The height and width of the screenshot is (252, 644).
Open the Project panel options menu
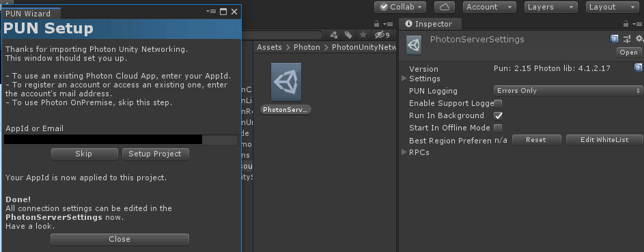[387, 24]
